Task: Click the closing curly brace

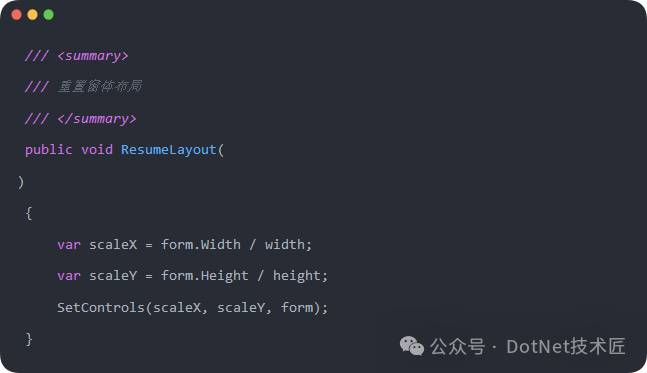Action: [x=29, y=339]
